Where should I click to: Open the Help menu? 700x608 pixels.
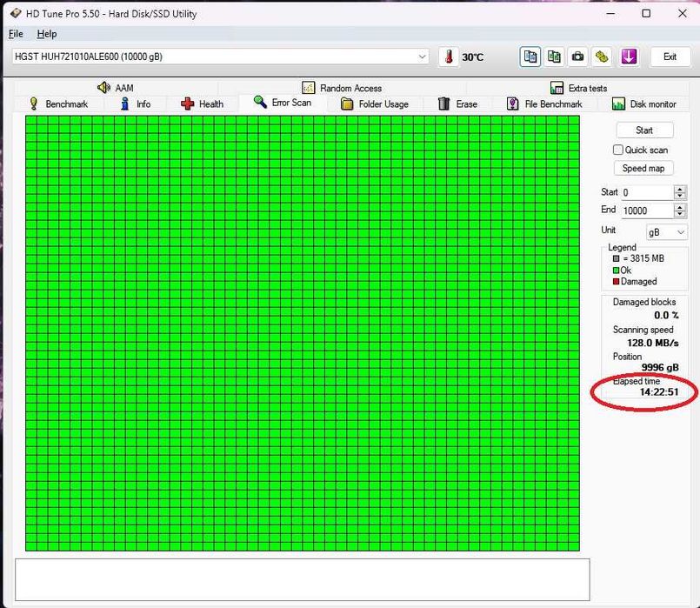46,34
